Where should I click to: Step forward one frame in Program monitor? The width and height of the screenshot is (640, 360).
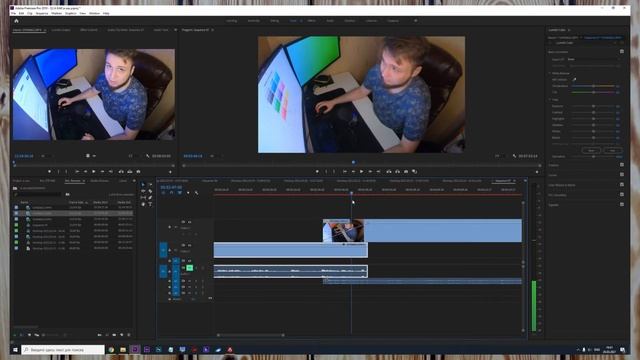pyautogui.click(x=370, y=172)
